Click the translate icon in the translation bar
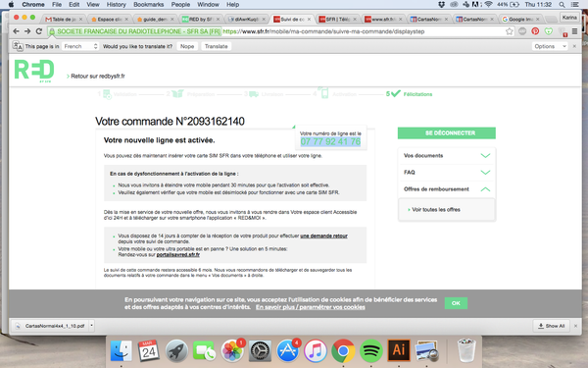The image size is (588, 368). [x=18, y=46]
